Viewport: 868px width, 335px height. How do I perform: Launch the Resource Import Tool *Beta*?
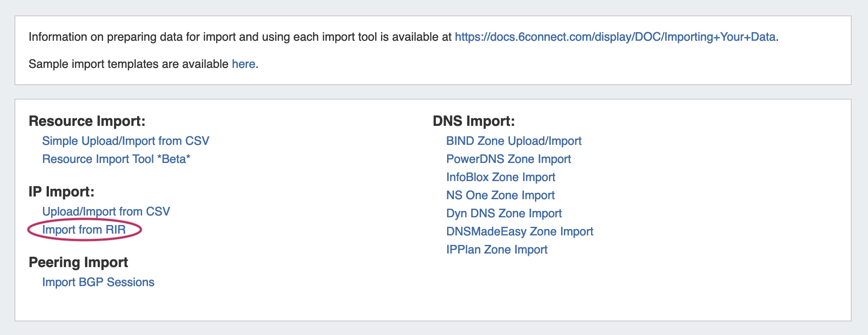point(116,159)
